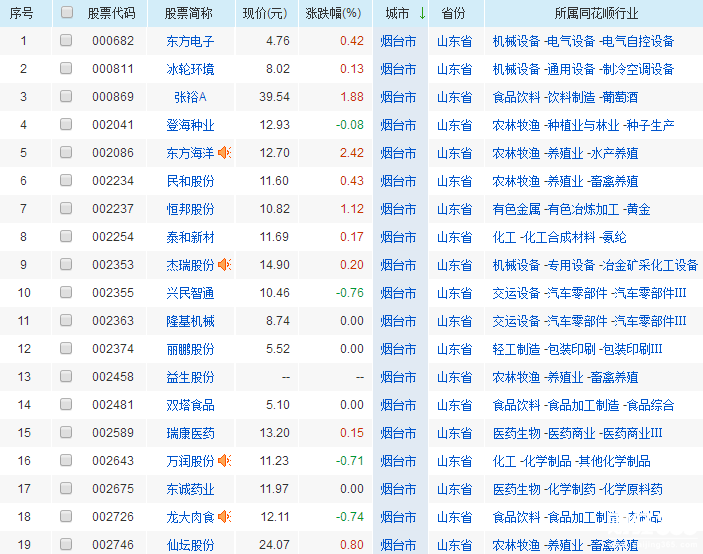Check the box for stock 000682
The image size is (703, 554).
pyautogui.click(x=66, y=40)
